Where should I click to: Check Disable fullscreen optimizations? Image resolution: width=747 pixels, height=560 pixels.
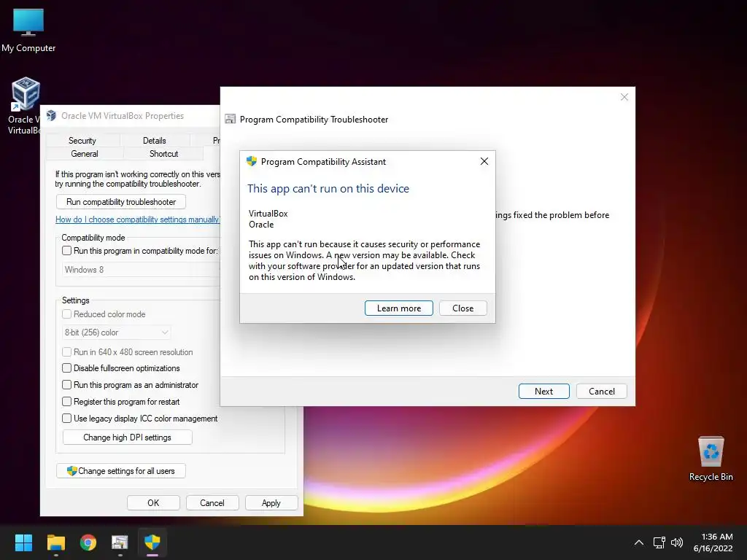(66, 368)
